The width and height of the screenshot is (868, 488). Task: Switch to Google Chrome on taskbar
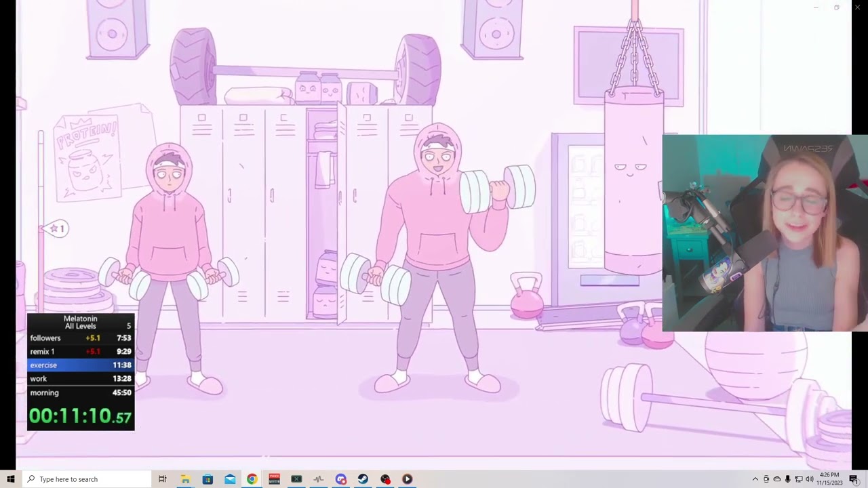click(x=252, y=479)
